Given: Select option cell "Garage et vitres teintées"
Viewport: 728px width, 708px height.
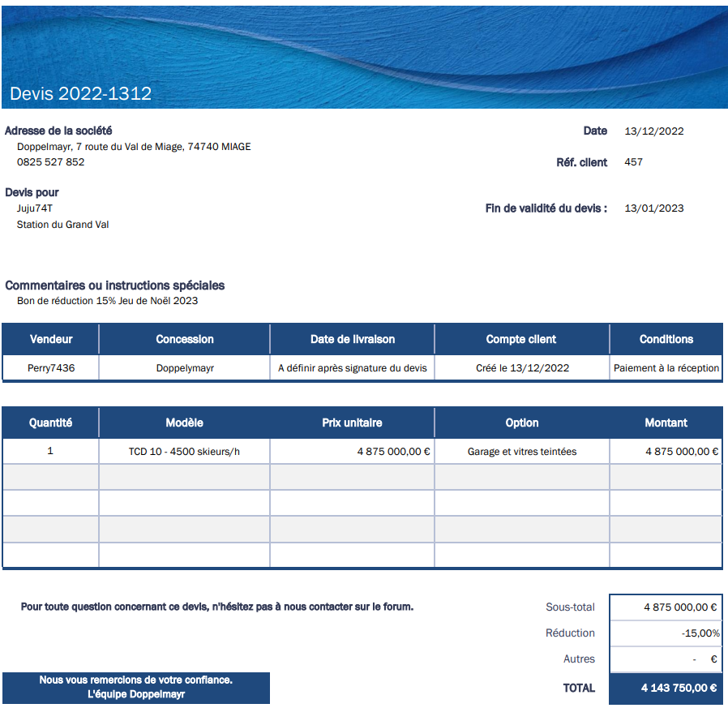Looking at the screenshot, I should click(x=522, y=452).
